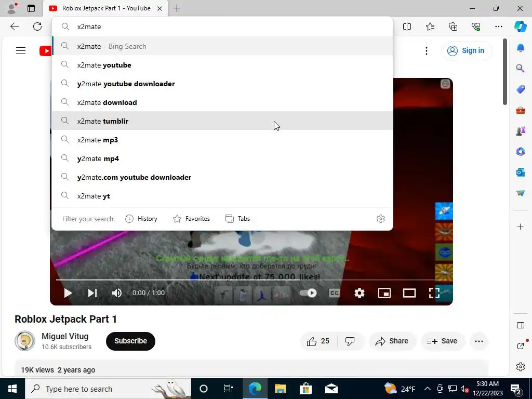Open the Favorites star toolbar icon
The height and width of the screenshot is (399, 532).
(430, 26)
